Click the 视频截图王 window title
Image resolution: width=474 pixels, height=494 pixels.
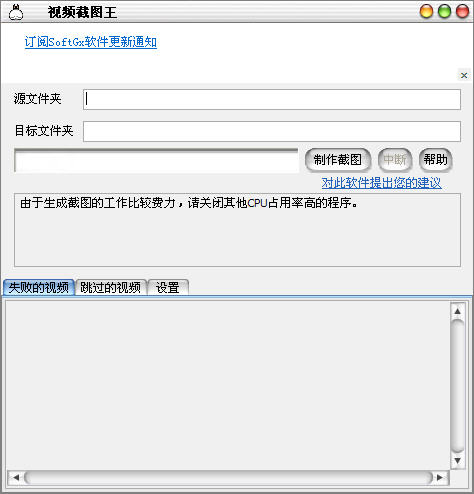point(82,13)
